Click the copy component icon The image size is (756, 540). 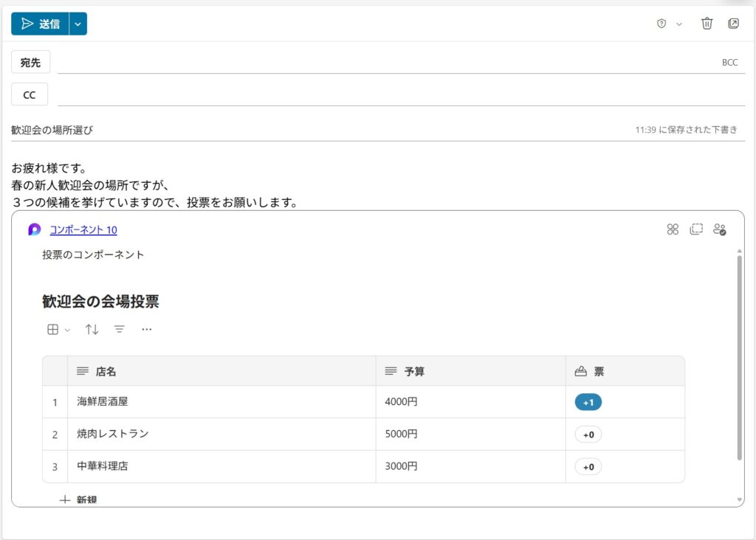click(x=695, y=229)
